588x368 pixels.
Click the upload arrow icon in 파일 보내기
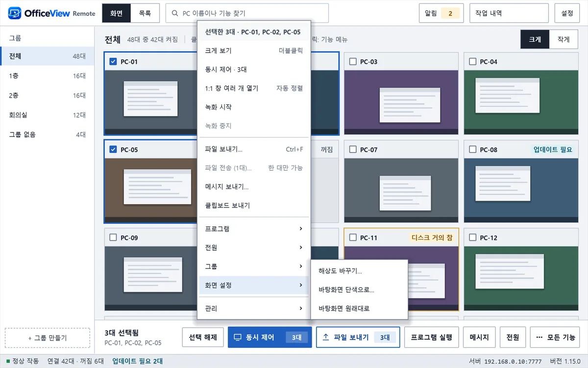(x=326, y=338)
